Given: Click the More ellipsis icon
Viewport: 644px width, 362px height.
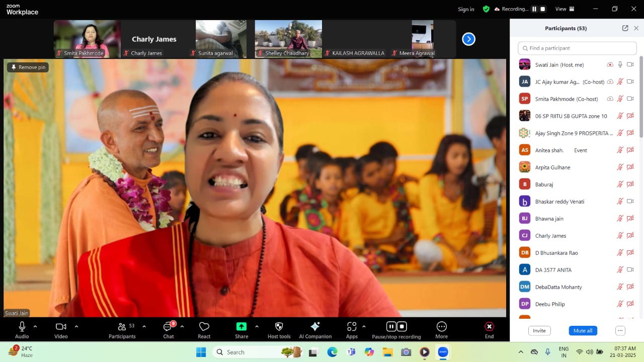Looking at the screenshot, I should [441, 327].
